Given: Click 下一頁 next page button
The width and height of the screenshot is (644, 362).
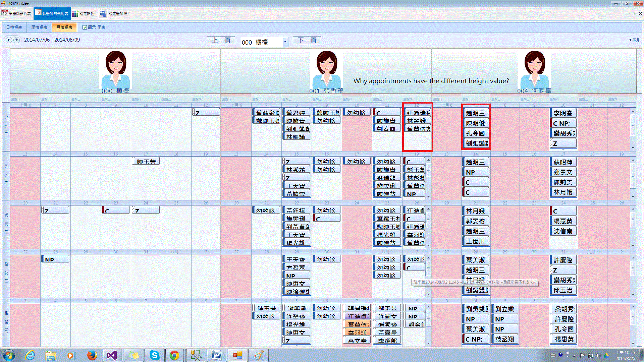Looking at the screenshot, I should click(x=307, y=41).
